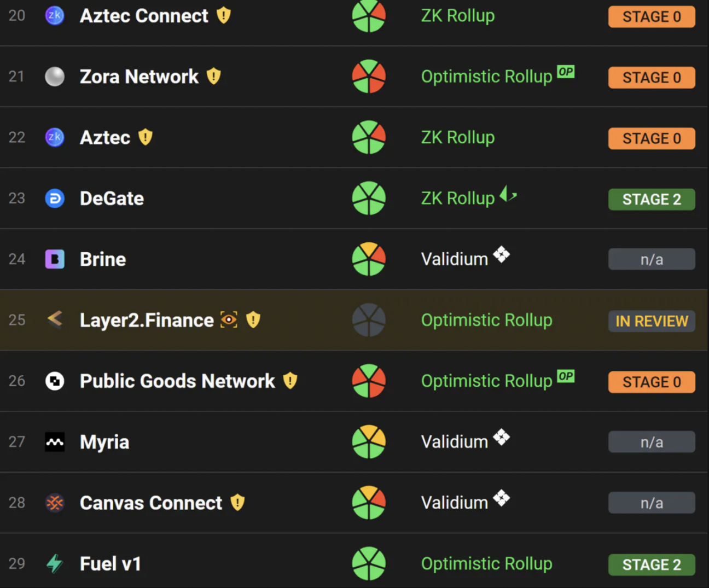Click the IN REVIEW badge for Layer2.Finance

pyautogui.click(x=652, y=321)
